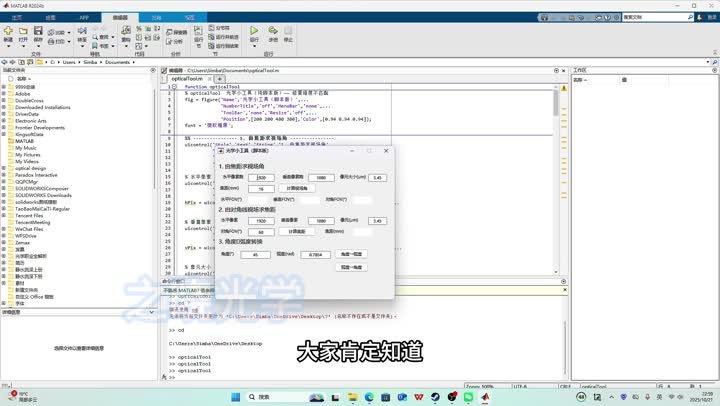Click the notification bell icon at top right
This screenshot has height=406, width=720.
[x=700, y=17]
